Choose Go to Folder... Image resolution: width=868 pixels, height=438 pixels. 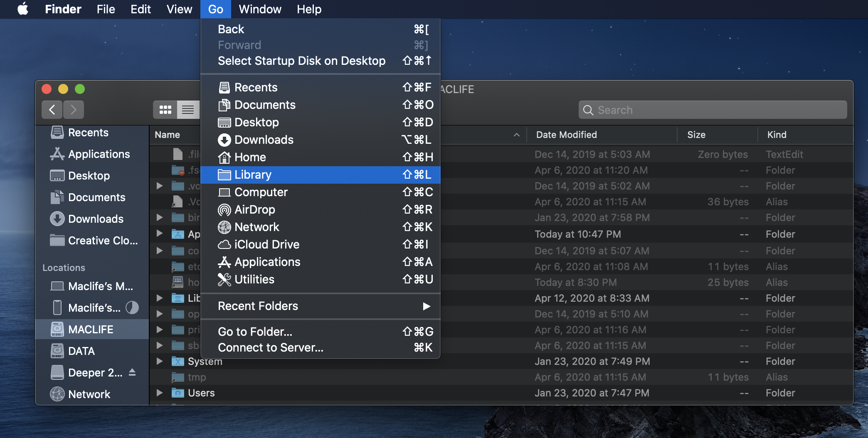click(x=255, y=332)
